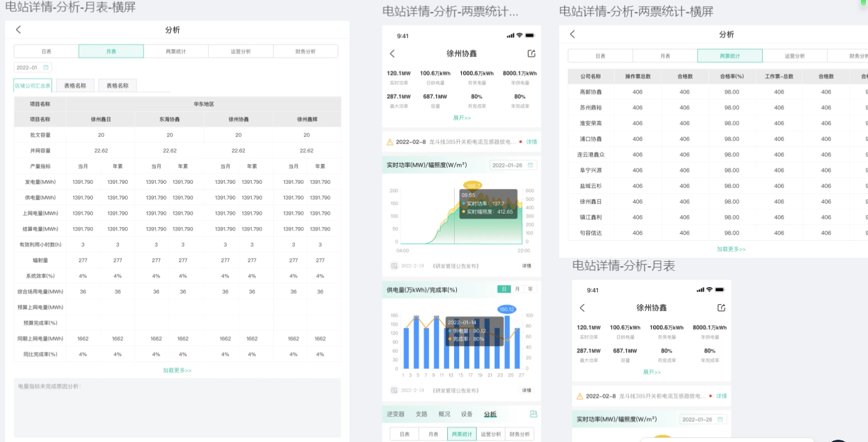Switch to 运营分析 tab in 月表-横屏 frame
868x442 pixels.
coord(241,51)
